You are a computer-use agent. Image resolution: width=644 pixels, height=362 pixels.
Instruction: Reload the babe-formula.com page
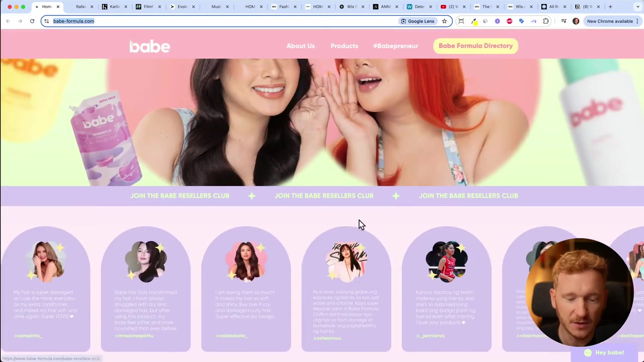(x=32, y=21)
